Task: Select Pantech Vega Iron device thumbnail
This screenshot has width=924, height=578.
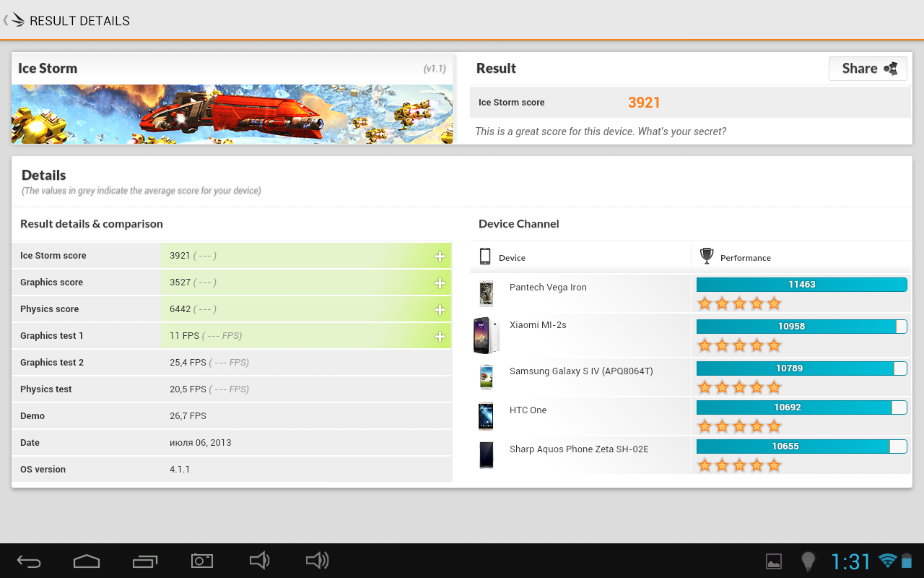Action: pos(486,293)
